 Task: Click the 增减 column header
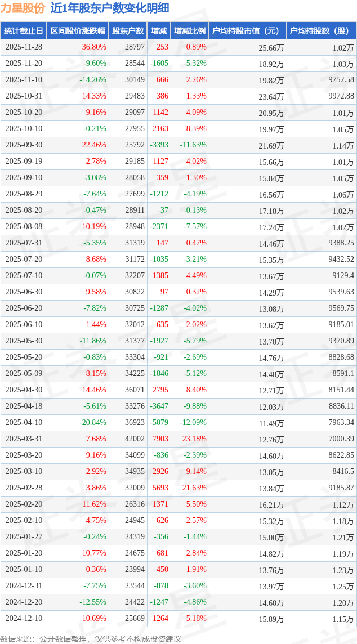point(159,31)
